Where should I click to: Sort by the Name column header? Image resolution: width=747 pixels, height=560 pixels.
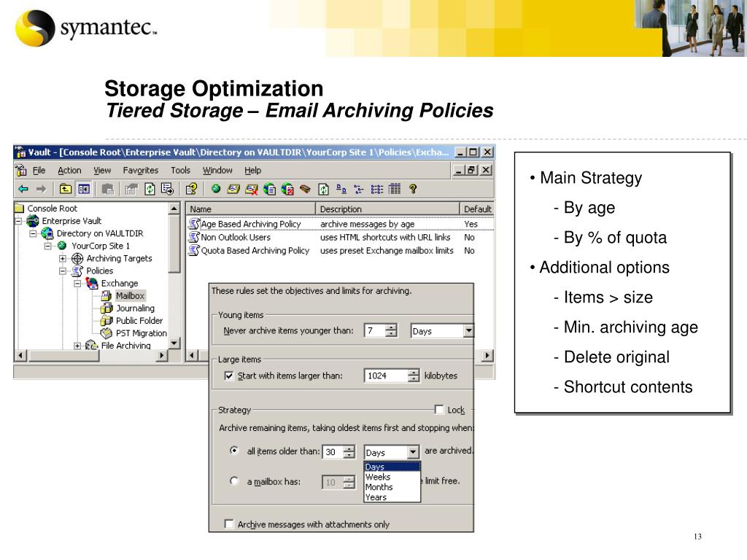tap(251, 209)
